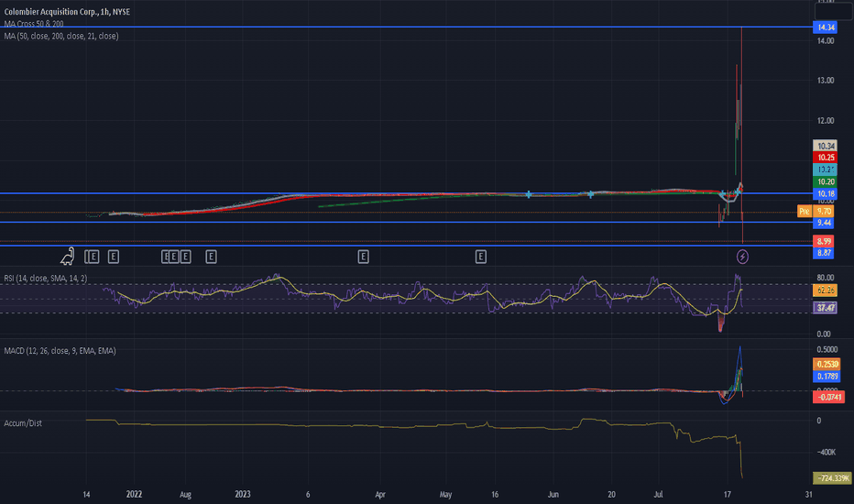Viewport: 854px width, 504px height.
Task: Click the May label on time axis
Action: [445, 495]
